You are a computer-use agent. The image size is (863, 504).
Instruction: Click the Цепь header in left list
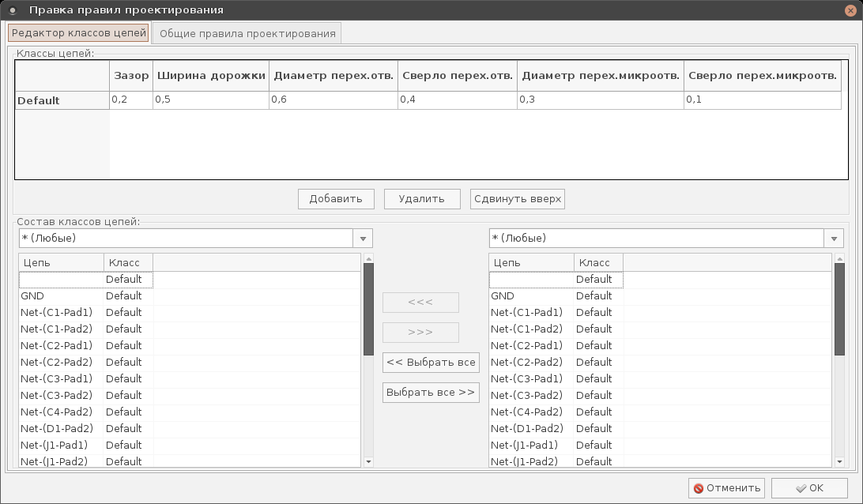click(61, 262)
